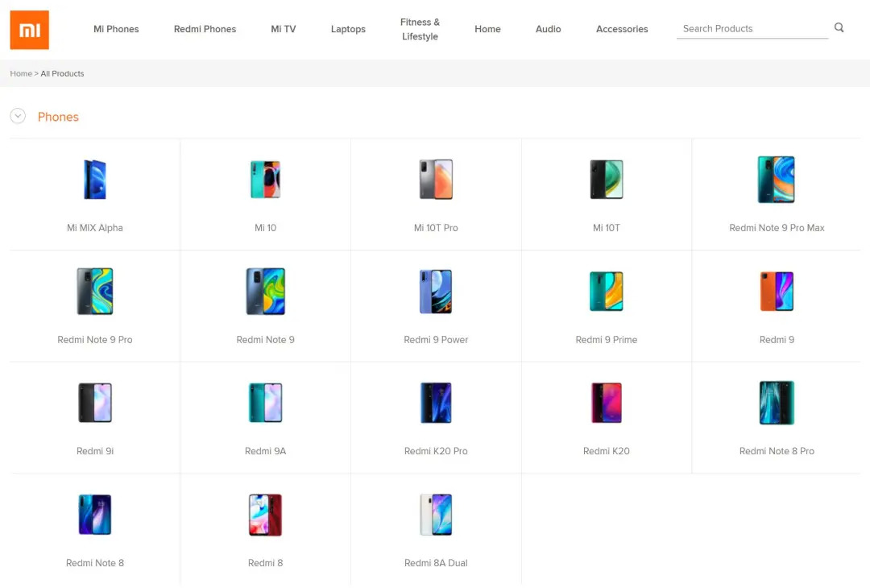870x588 pixels.
Task: Click the Redmi Note 9 Pro label
Action: [x=95, y=339]
